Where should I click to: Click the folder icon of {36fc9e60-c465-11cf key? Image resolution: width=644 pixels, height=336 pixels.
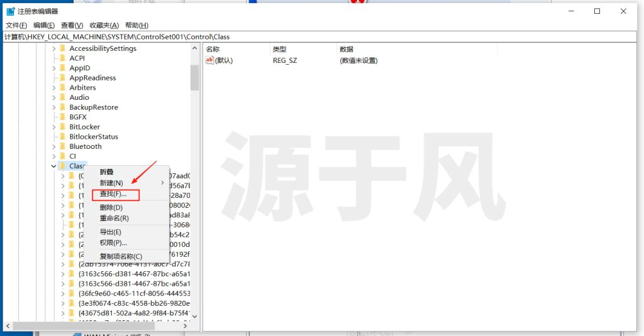pyautogui.click(x=72, y=294)
